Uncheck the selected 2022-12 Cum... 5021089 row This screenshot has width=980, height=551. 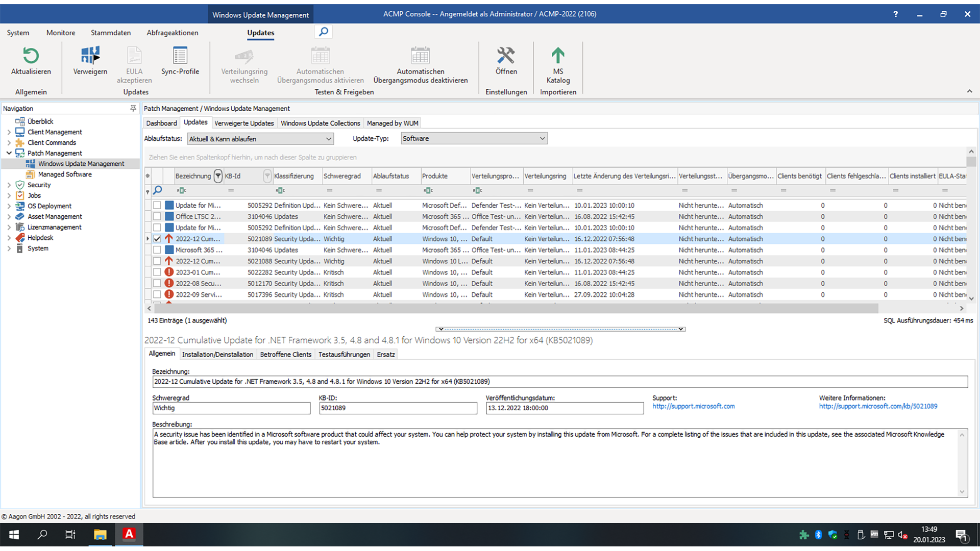pyautogui.click(x=157, y=239)
